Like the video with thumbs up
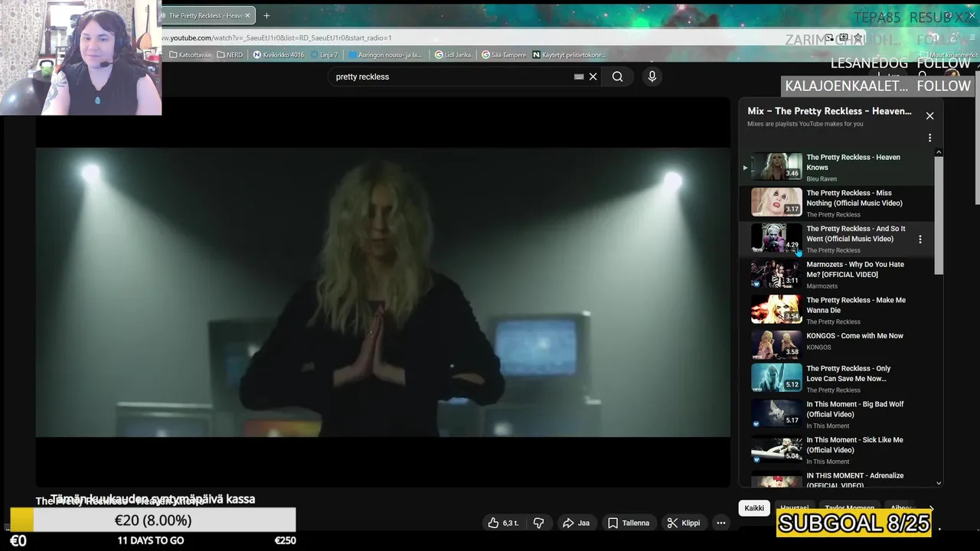The height and width of the screenshot is (551, 980). click(x=503, y=523)
